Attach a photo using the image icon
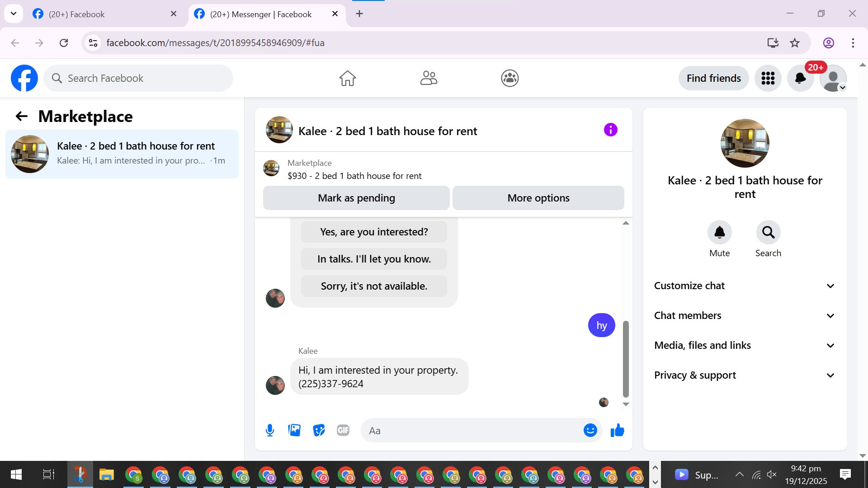The height and width of the screenshot is (488, 868). (294, 430)
